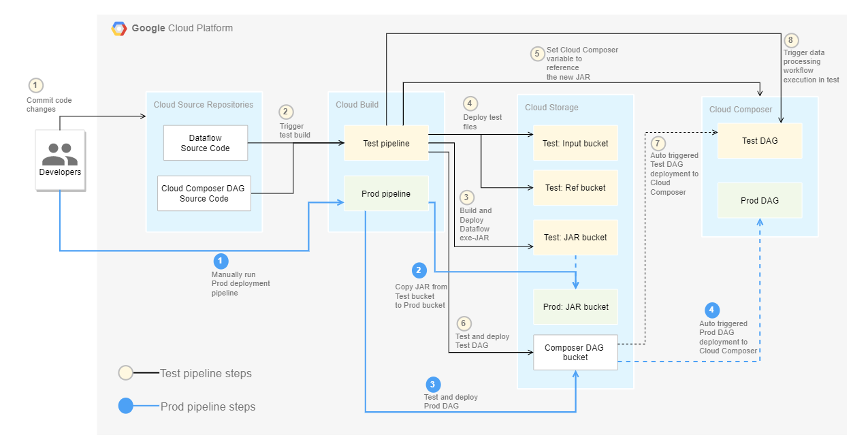Click the Google Cloud Platform hexagon logo
Image resolution: width=868 pixels, height=448 pixels.
coord(119,29)
